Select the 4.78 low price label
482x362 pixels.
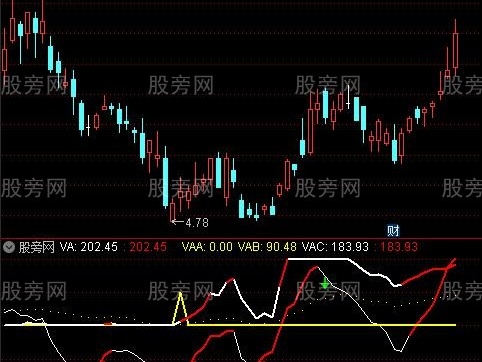pyautogui.click(x=197, y=222)
